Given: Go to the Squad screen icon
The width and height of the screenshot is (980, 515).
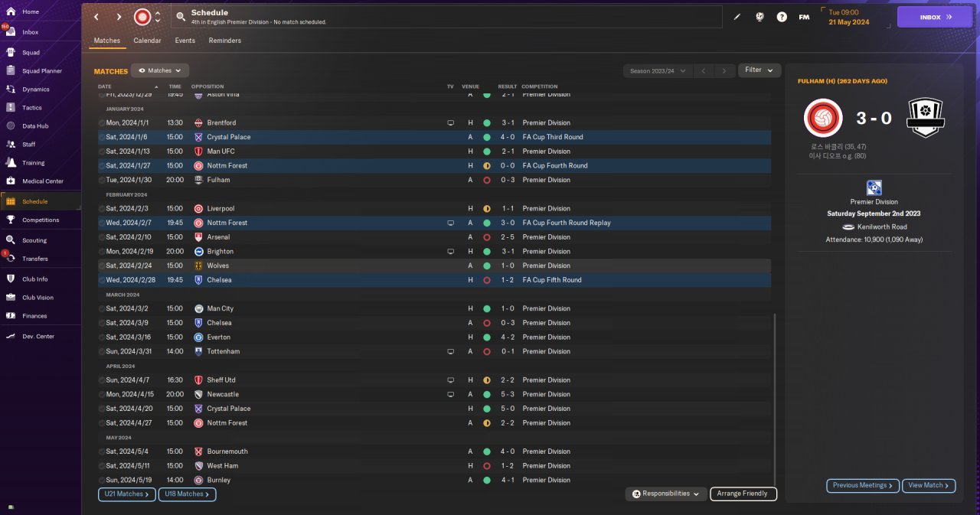Looking at the screenshot, I should pos(11,53).
